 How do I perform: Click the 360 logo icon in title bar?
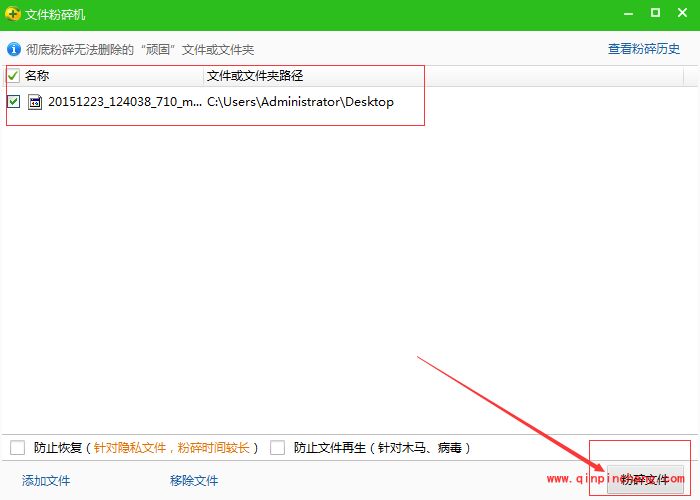(x=12, y=14)
